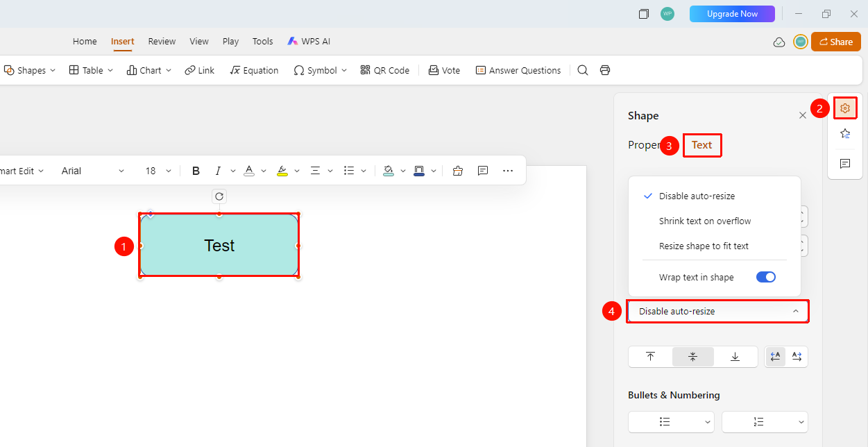Switch to the Home tab
Viewport: 868px width, 447px height.
(x=85, y=42)
